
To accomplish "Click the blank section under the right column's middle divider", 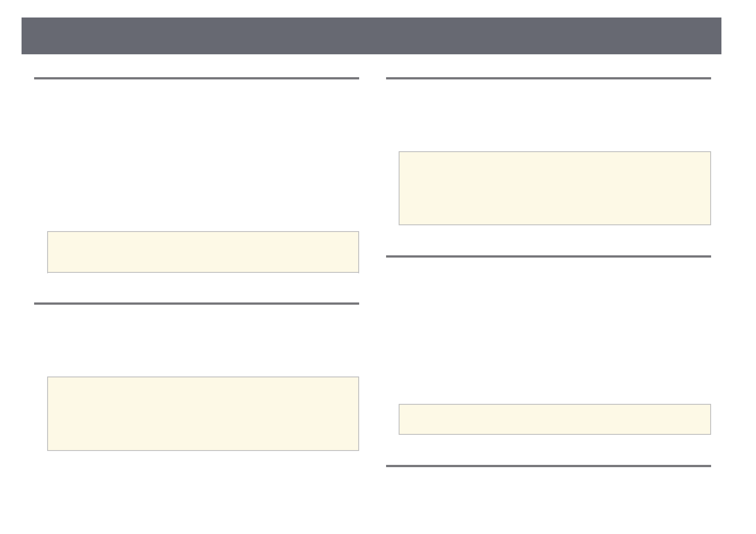I will (x=548, y=328).
